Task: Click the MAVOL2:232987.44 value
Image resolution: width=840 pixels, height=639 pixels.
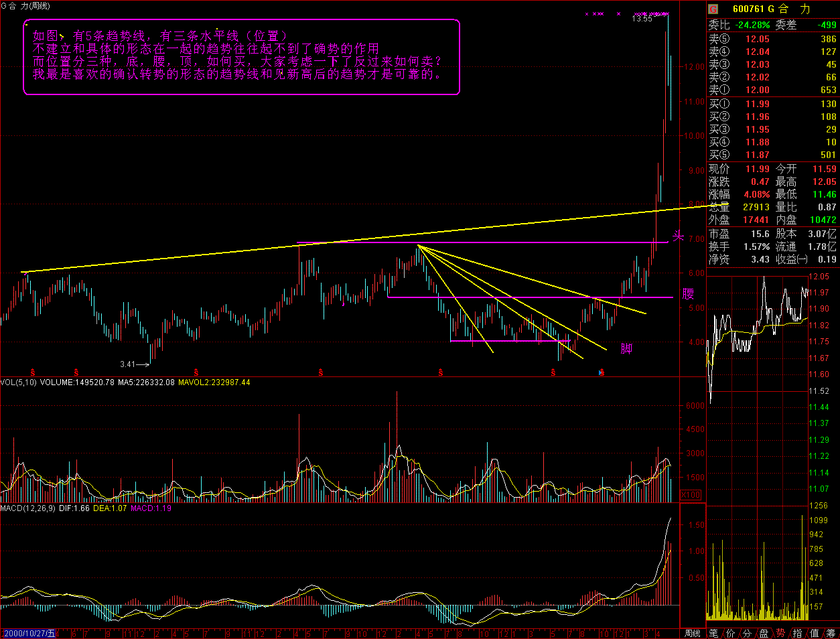Action: coord(214,382)
